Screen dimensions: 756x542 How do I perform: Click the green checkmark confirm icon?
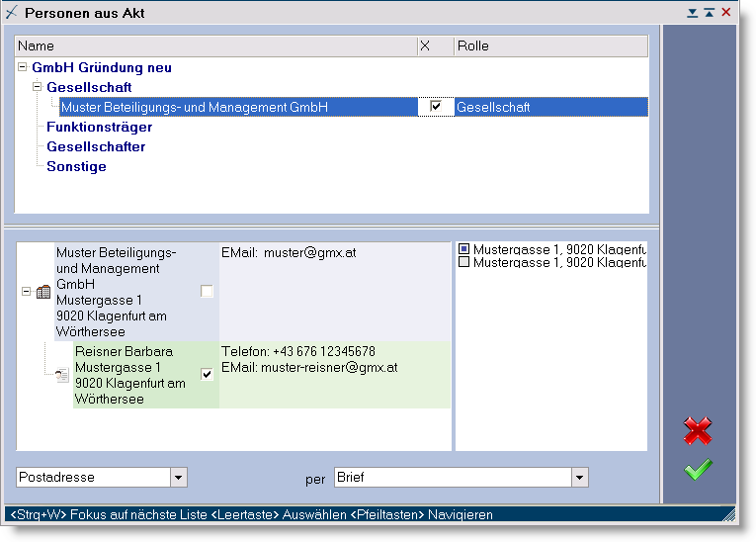pos(698,470)
